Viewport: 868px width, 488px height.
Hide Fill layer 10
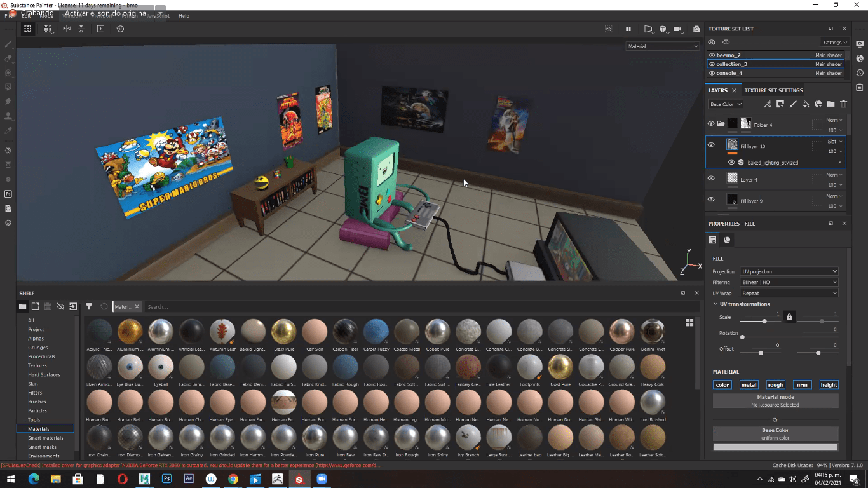click(x=711, y=145)
